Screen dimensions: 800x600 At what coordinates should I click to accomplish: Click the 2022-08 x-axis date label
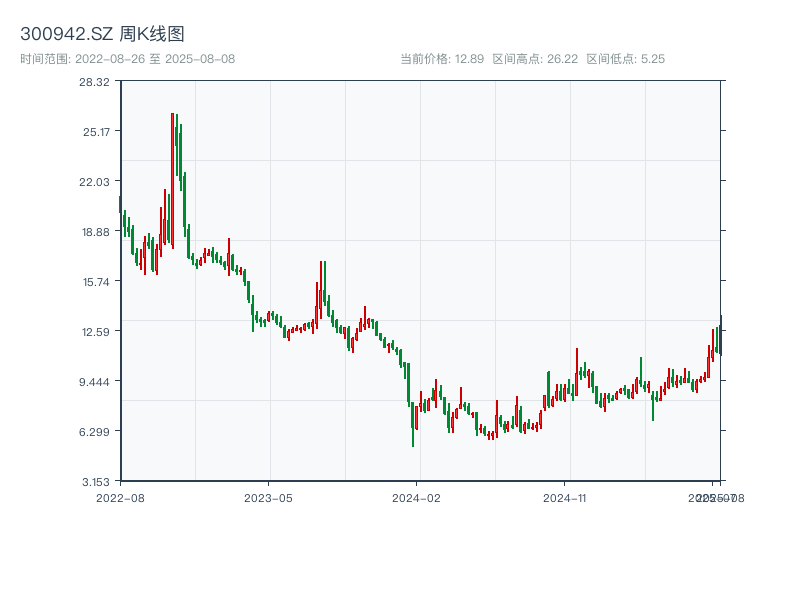click(x=120, y=497)
